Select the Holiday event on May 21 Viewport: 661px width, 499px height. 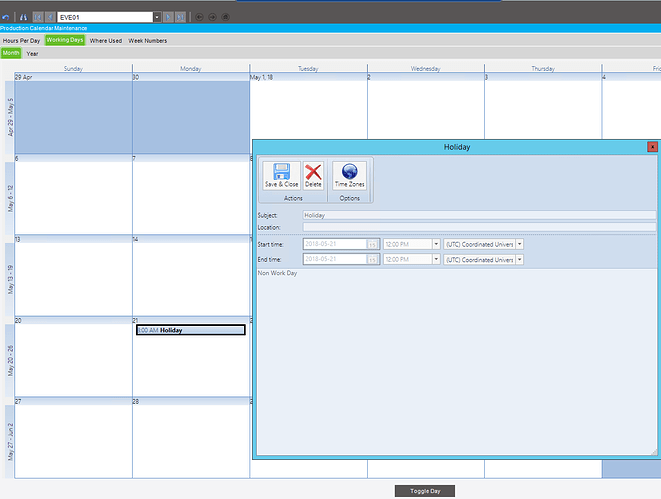tap(191, 330)
